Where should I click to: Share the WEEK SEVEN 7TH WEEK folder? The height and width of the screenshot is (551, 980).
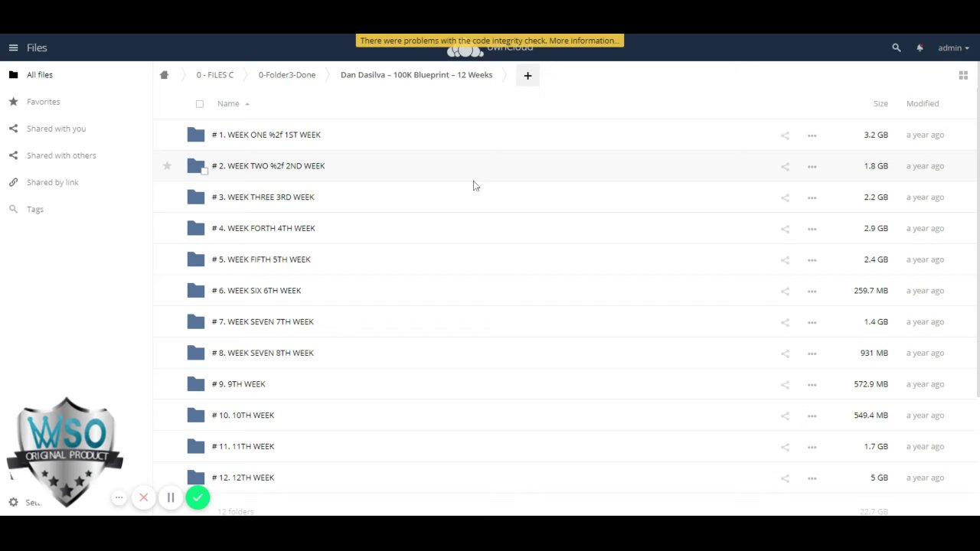[x=785, y=322]
